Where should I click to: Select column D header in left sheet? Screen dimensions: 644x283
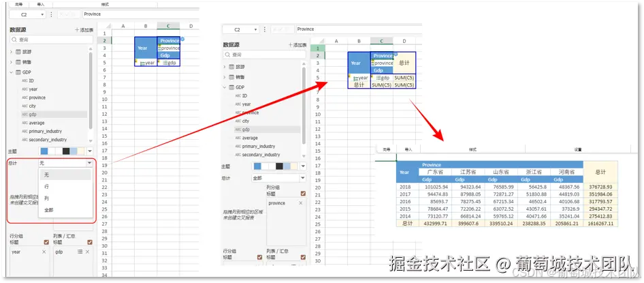tap(191, 27)
